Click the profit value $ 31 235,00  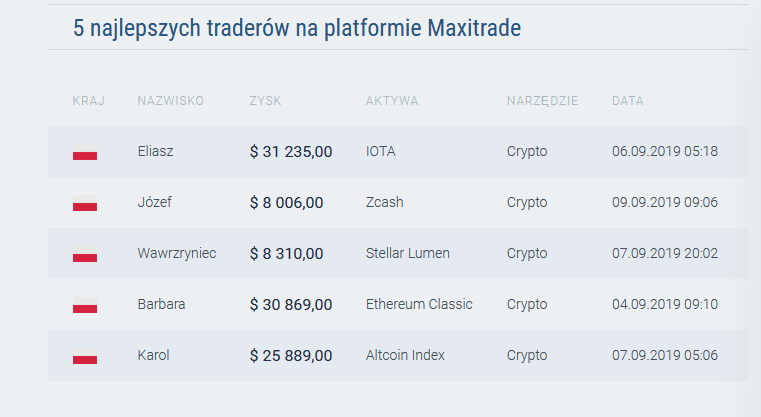pyautogui.click(x=291, y=151)
